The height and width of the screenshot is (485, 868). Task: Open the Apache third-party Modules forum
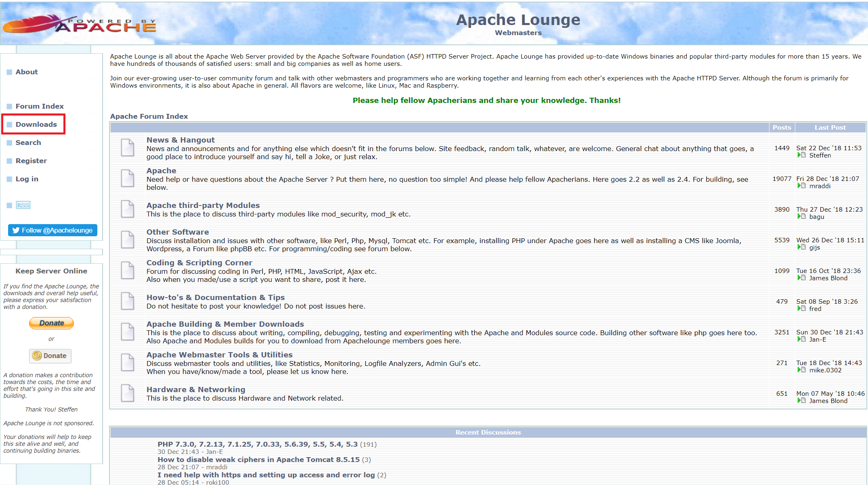203,205
